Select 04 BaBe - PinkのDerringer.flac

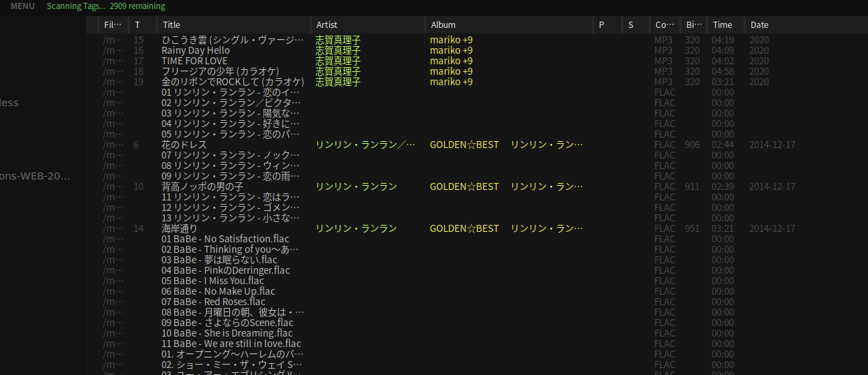[x=226, y=270]
